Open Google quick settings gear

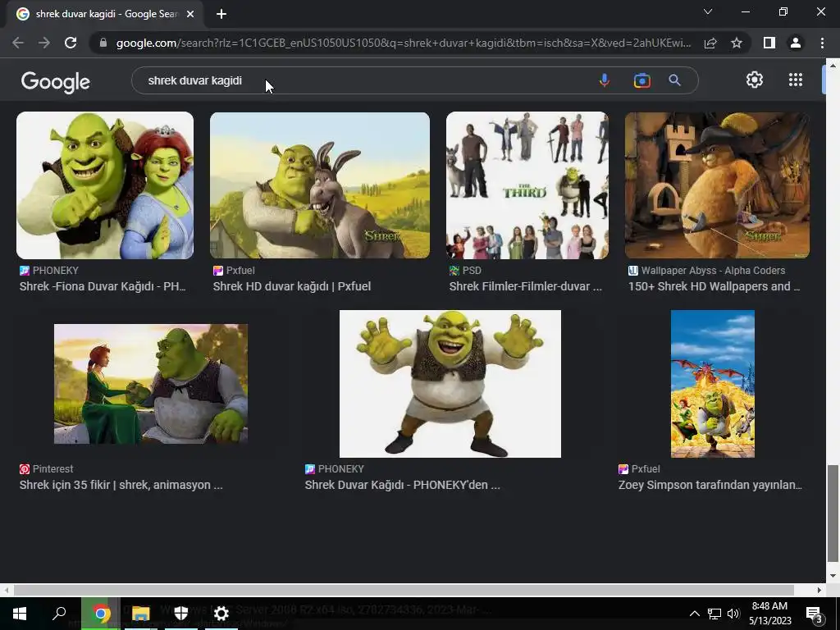click(755, 80)
